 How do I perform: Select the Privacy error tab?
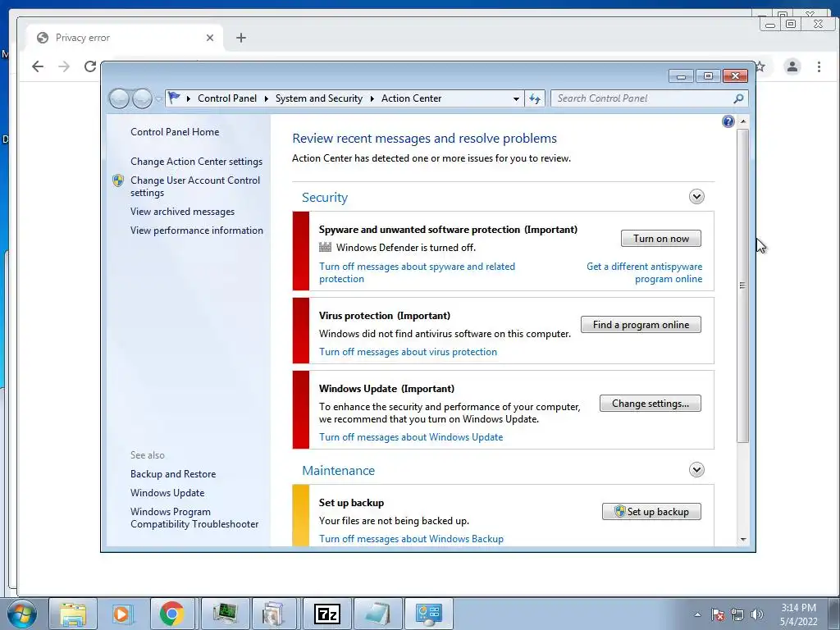[126, 38]
